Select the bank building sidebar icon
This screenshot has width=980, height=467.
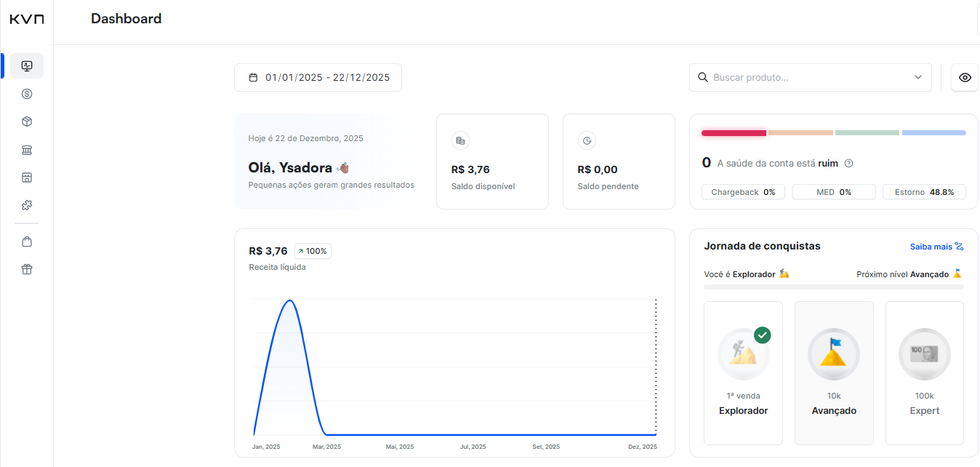coord(27,150)
